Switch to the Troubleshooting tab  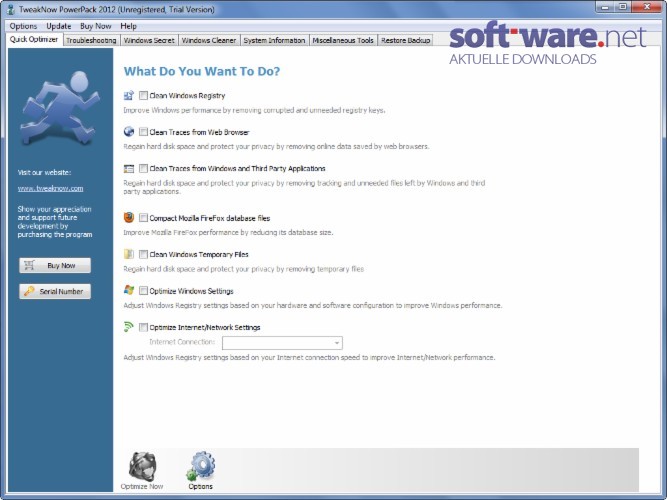pos(91,40)
